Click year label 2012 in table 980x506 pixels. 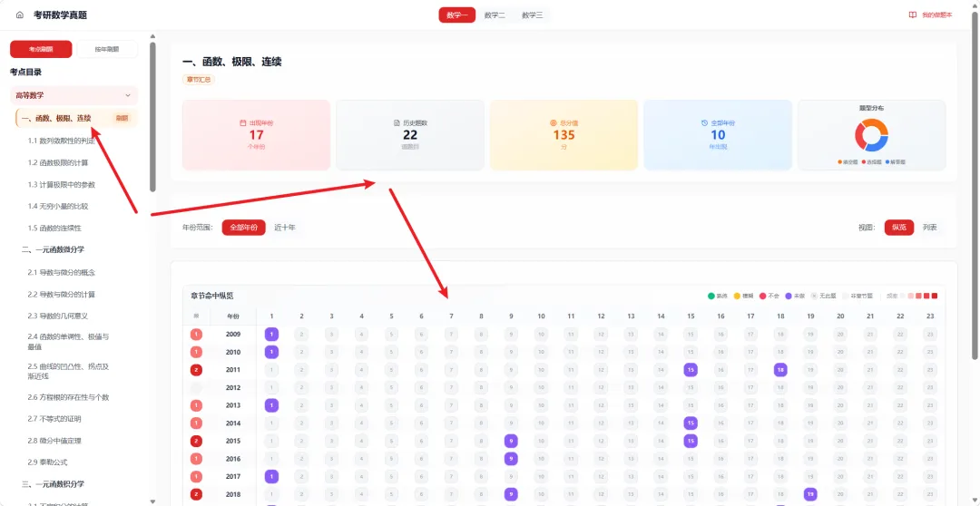pos(233,387)
